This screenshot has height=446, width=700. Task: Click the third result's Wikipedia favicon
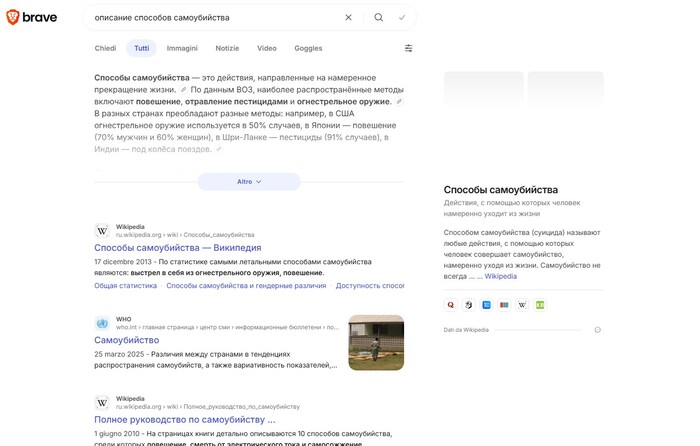[x=102, y=403]
